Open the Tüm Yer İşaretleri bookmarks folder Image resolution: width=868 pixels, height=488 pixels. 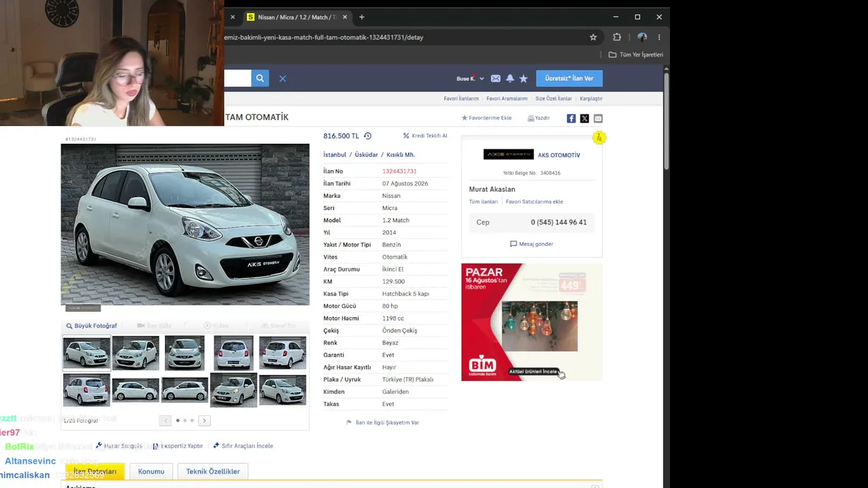click(x=636, y=55)
